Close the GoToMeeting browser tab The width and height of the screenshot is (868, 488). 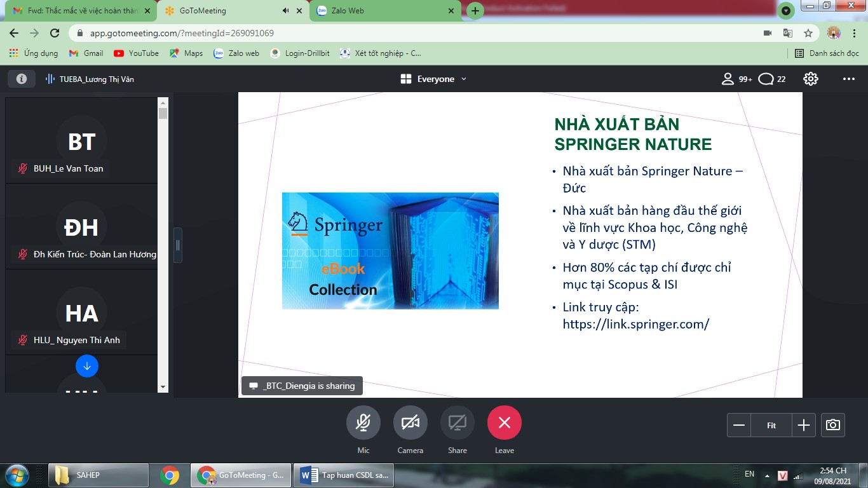[301, 11]
